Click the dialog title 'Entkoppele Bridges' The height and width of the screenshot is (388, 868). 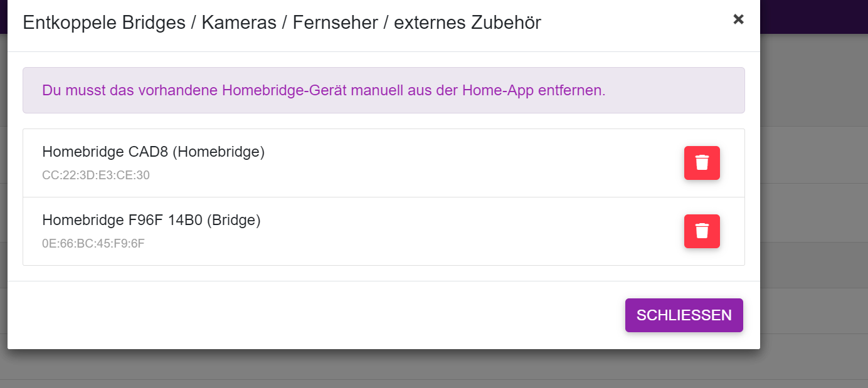tap(104, 23)
